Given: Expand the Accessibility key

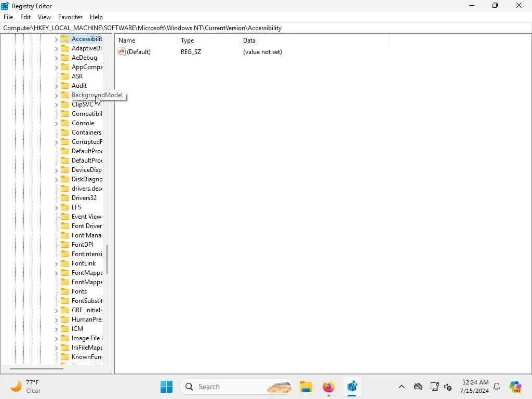Looking at the screenshot, I should point(56,39).
